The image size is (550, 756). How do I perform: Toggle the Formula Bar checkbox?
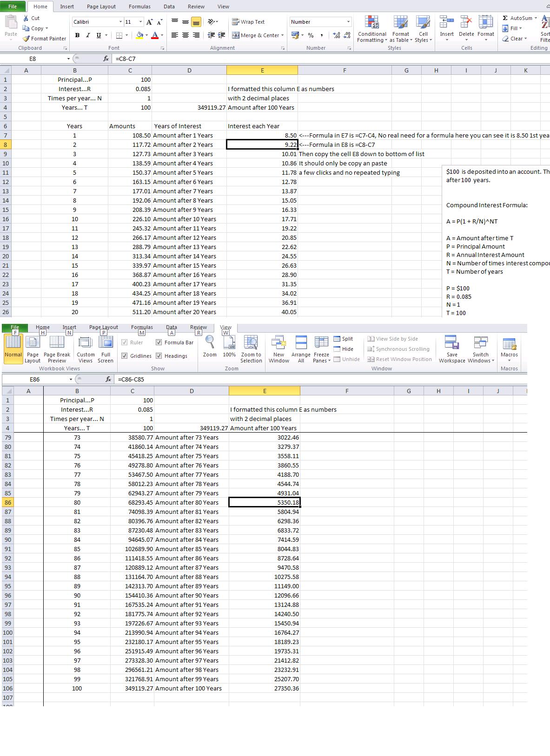point(159,342)
